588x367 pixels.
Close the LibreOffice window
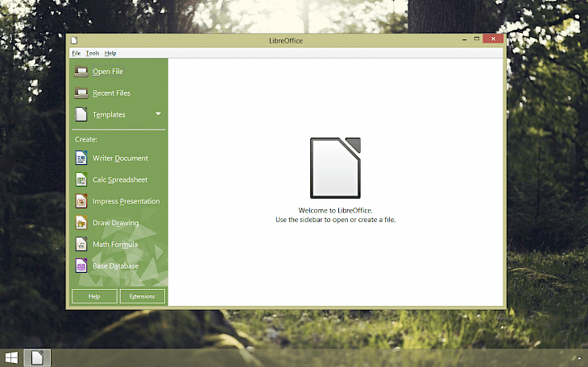coord(493,39)
